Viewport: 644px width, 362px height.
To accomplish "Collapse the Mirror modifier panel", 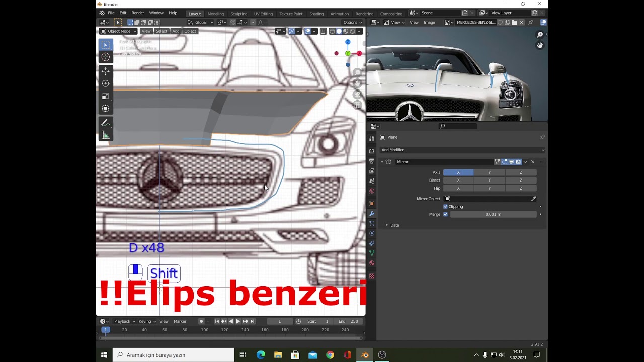I will (x=382, y=162).
